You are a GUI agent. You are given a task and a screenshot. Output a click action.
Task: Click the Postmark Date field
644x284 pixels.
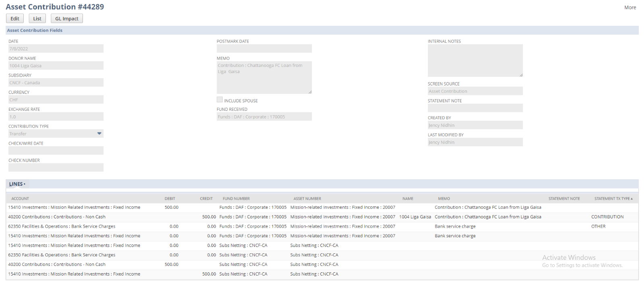click(264, 49)
